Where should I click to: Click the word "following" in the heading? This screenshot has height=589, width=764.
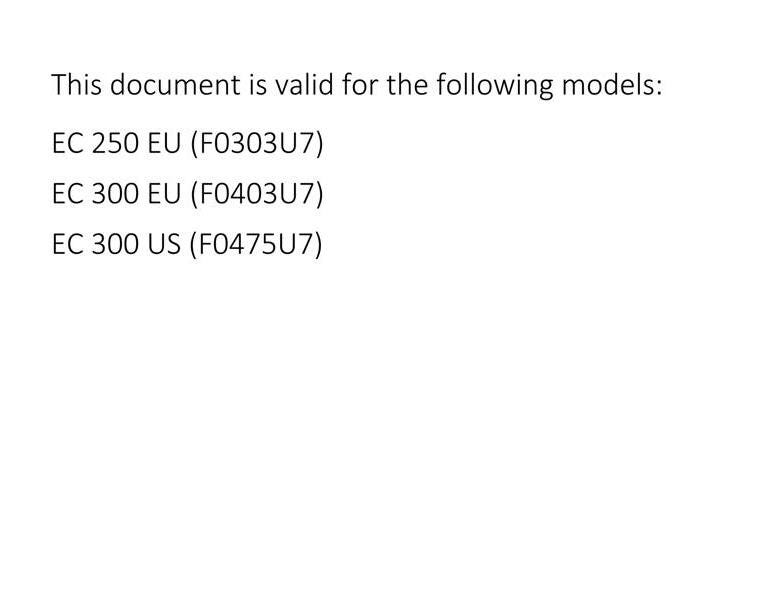tap(495, 86)
